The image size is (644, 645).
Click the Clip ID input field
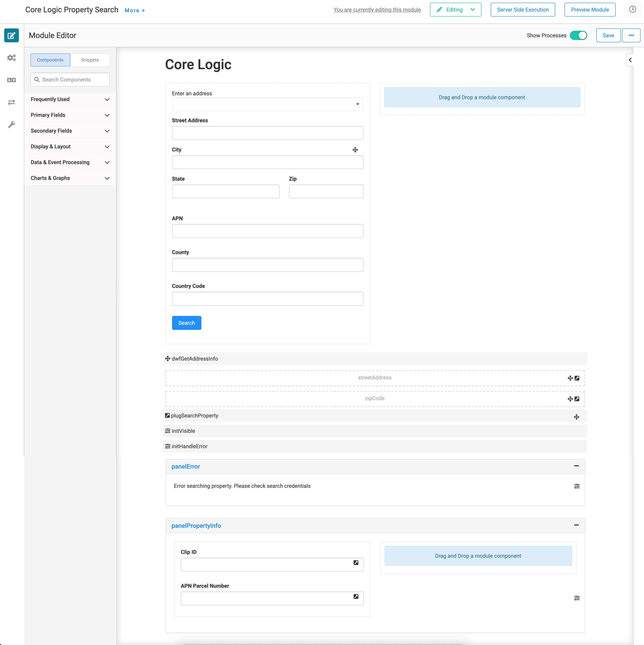click(272, 564)
